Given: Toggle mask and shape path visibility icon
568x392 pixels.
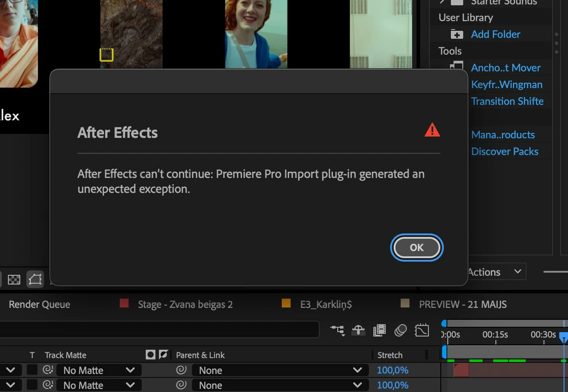Looking at the screenshot, I should (35, 279).
